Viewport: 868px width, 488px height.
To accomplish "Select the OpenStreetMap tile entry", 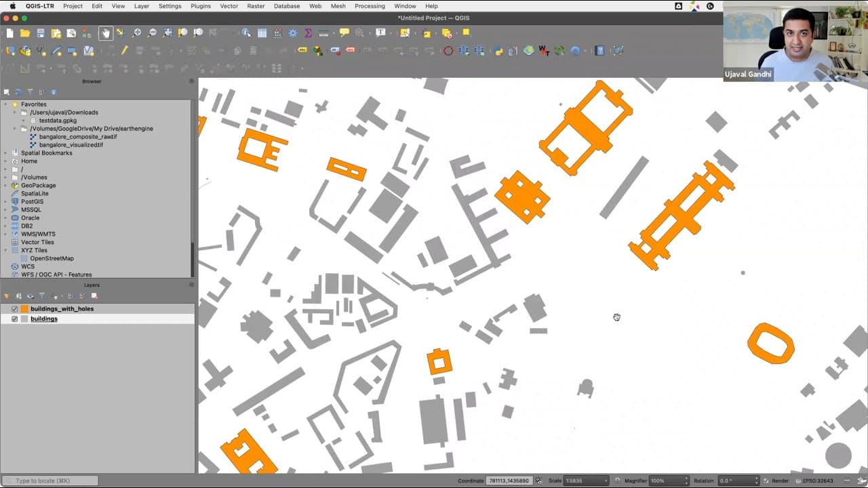I will (52, 259).
